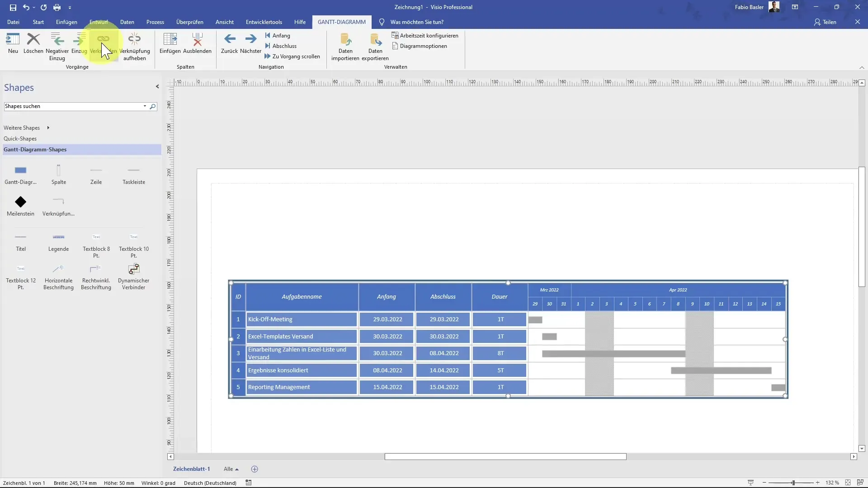Open the undo history dropdown arrow
868x488 pixels.
[x=34, y=8]
